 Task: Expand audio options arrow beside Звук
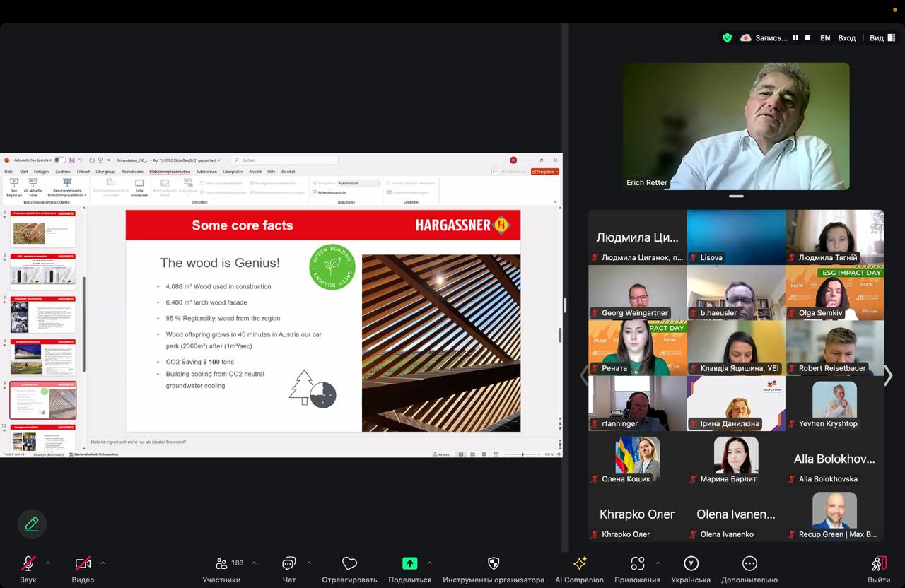48,563
